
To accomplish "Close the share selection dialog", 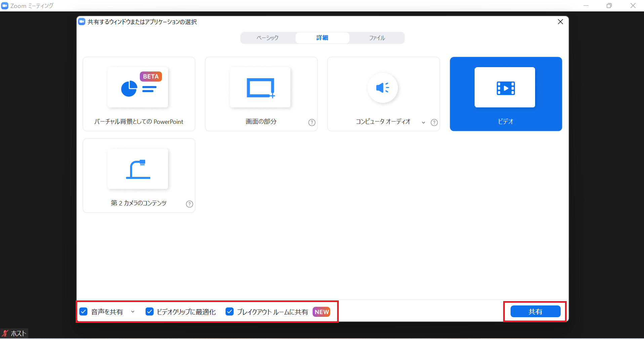I will click(x=560, y=22).
